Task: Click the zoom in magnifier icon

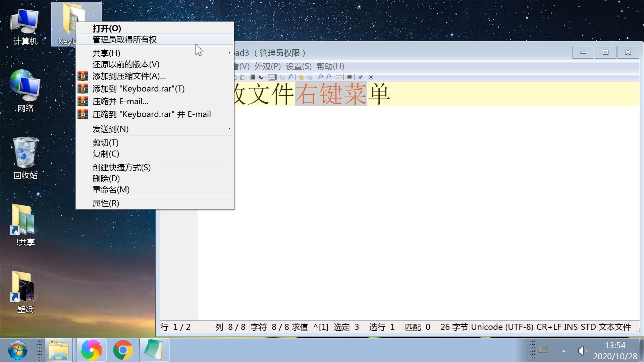Action: [x=320, y=77]
